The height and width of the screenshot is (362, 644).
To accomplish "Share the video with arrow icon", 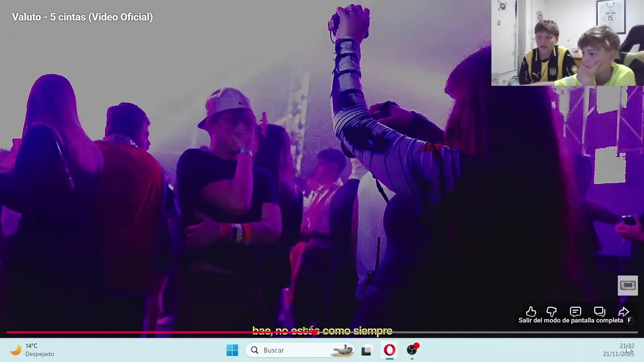I will click(x=623, y=312).
